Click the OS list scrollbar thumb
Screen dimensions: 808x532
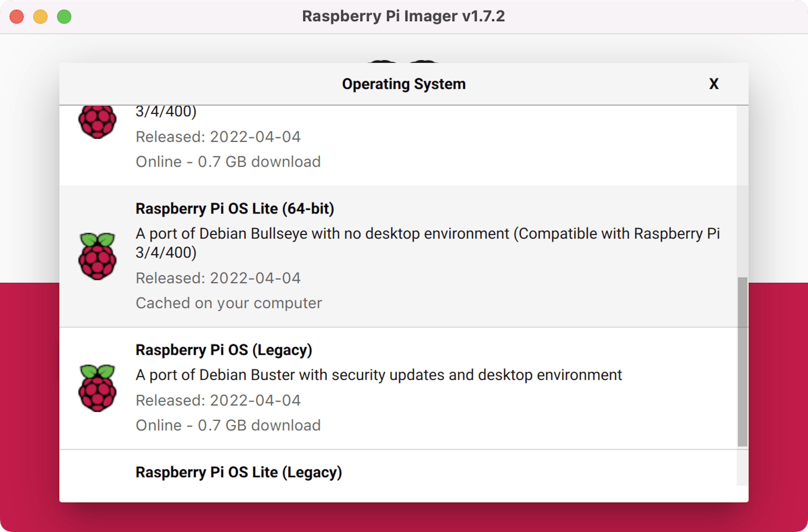(743, 362)
